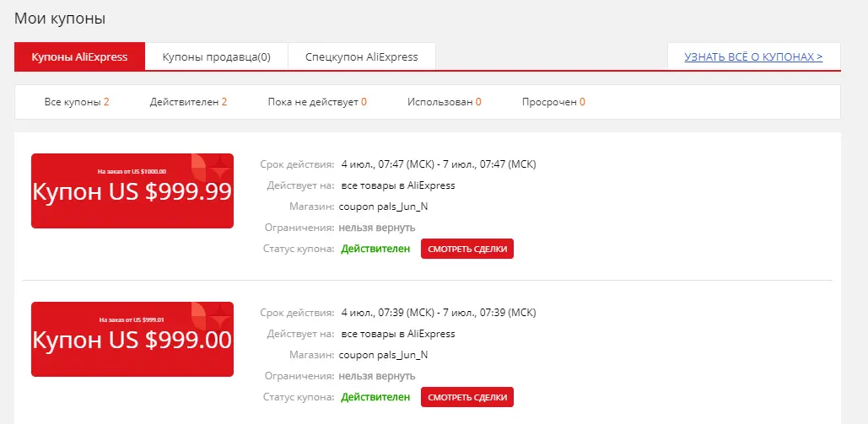Click the Действителен status of $999.00 coupon
Screen dimensions: 868x424
click(375, 397)
